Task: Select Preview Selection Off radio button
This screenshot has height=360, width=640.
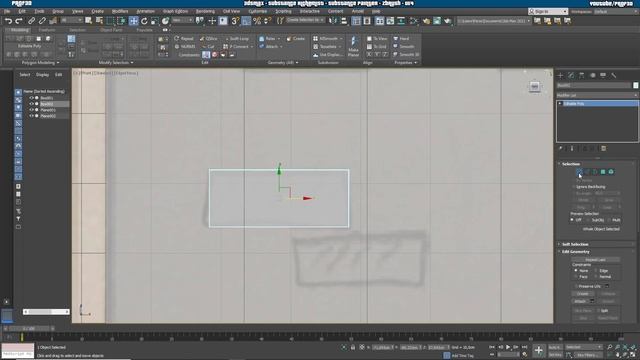Action: (x=572, y=220)
